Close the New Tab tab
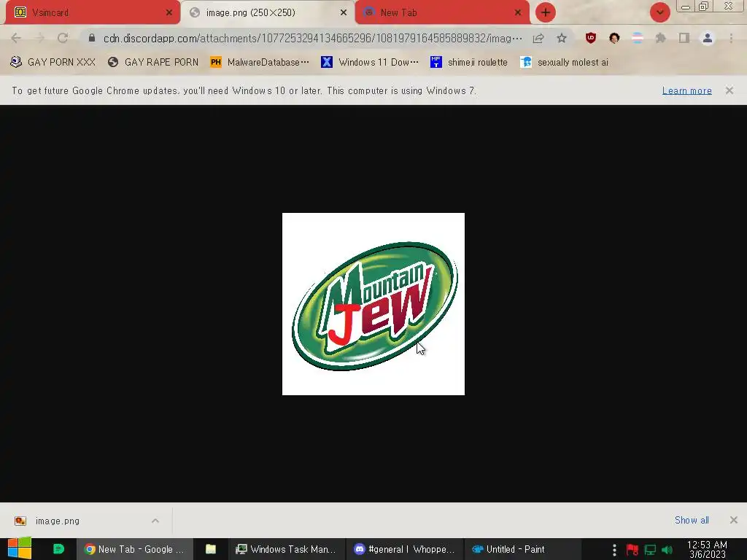The width and height of the screenshot is (747, 560). coord(518,13)
